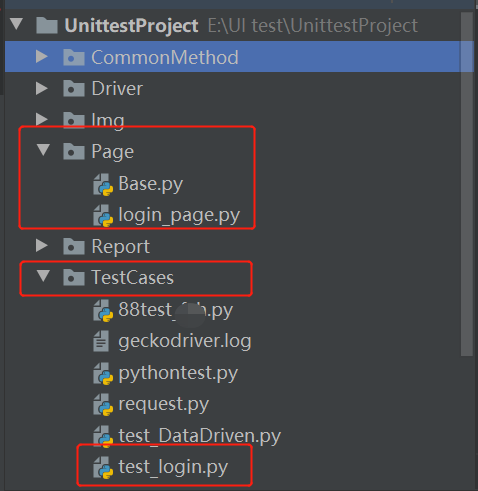478x491 pixels.
Task: Click the test_login.py Python file icon
Action: 103,467
